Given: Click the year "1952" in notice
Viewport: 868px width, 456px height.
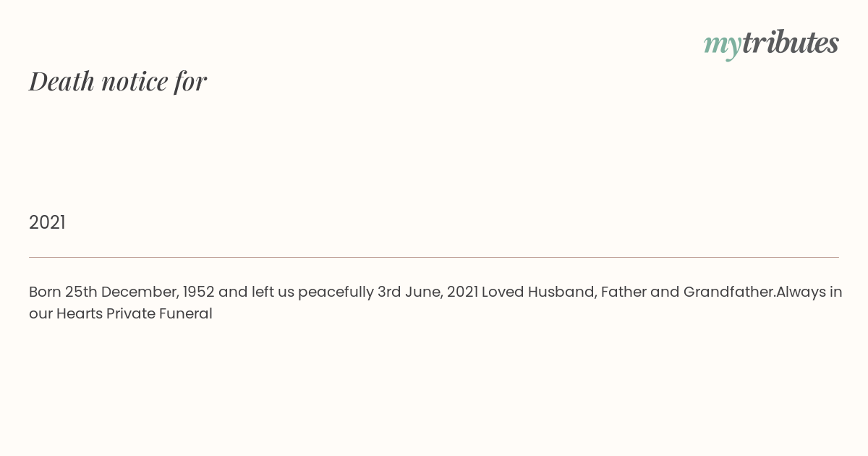Looking at the screenshot, I should click(x=199, y=292).
